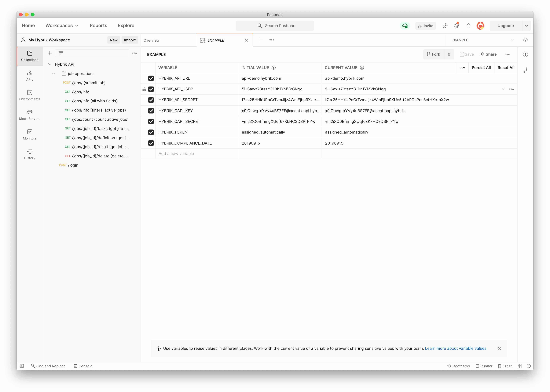This screenshot has width=550, height=392.
Task: Dismiss the variables info banner
Action: (x=499, y=348)
